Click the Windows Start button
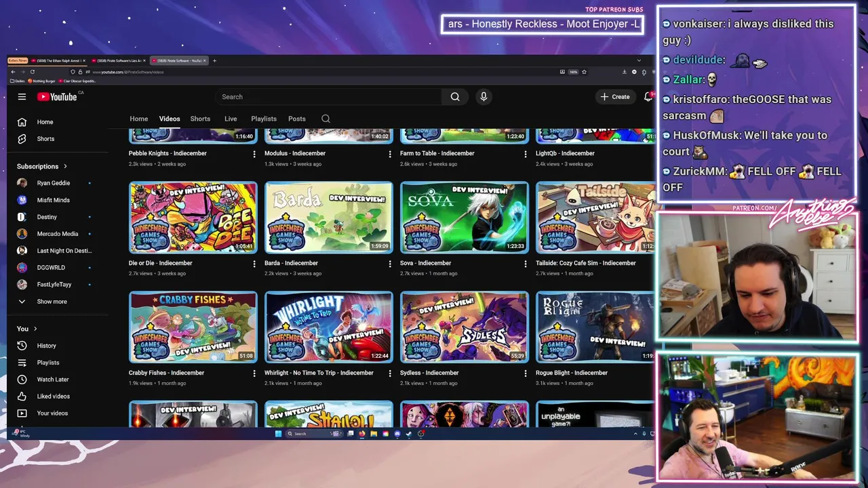868x488 pixels. (x=278, y=434)
